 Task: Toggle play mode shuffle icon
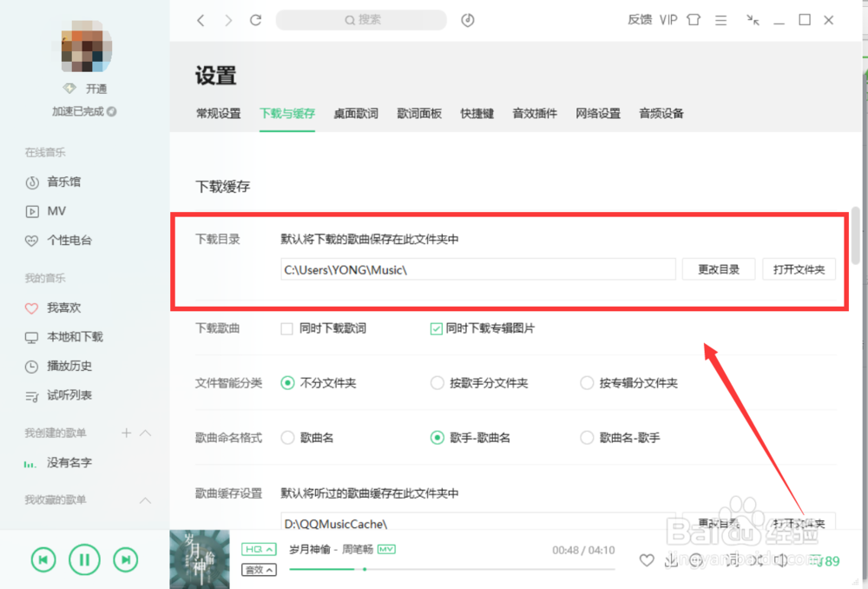757,560
